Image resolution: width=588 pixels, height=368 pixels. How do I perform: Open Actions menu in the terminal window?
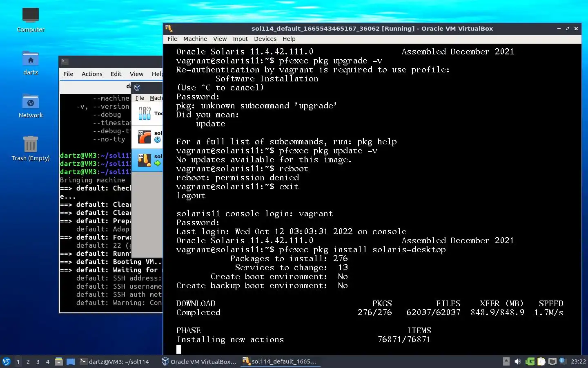click(x=92, y=74)
